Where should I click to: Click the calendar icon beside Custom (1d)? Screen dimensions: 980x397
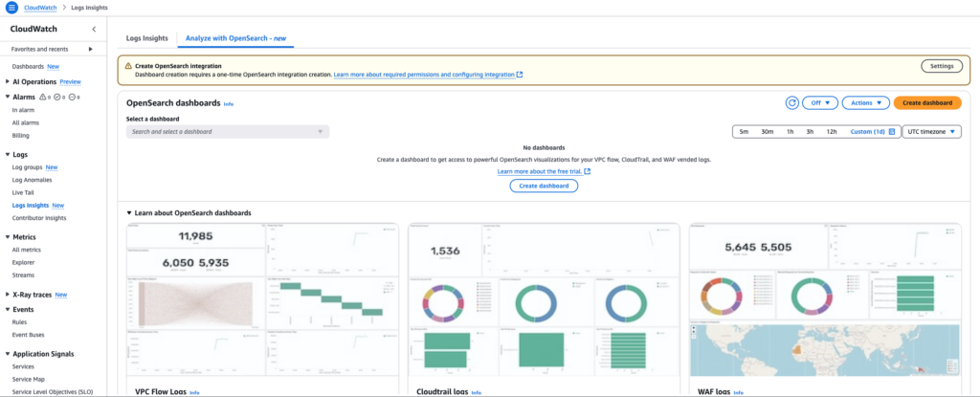(891, 131)
